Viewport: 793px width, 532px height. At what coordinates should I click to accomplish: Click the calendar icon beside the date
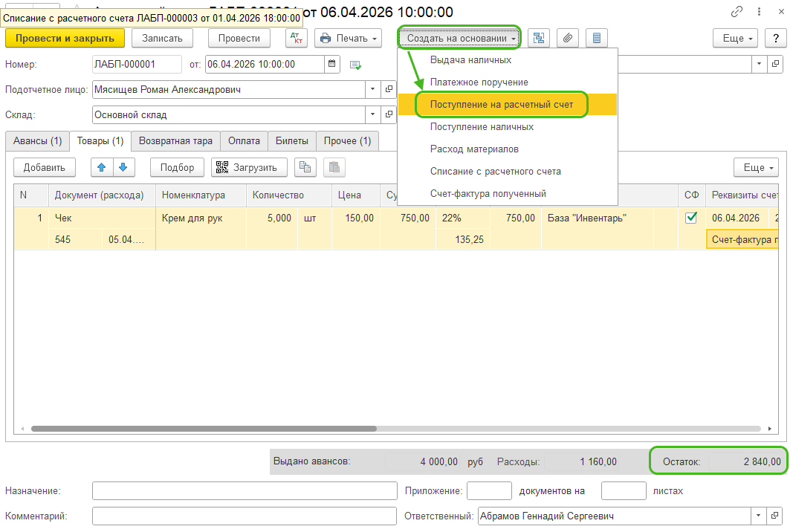tap(331, 64)
